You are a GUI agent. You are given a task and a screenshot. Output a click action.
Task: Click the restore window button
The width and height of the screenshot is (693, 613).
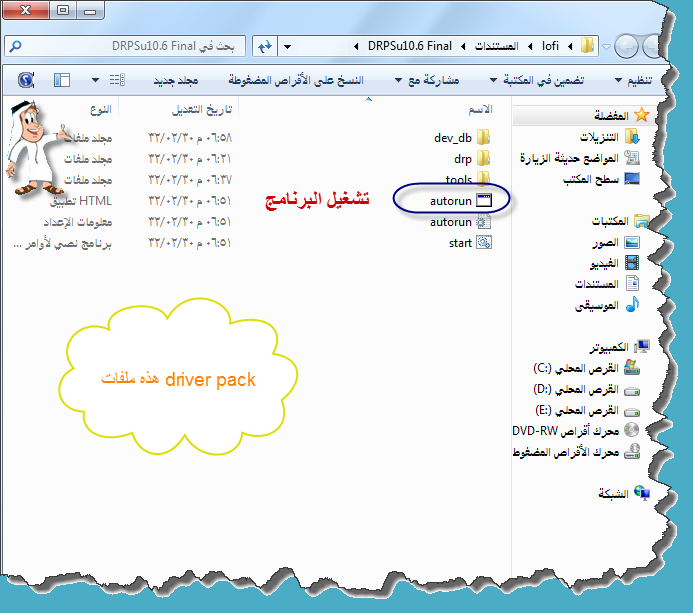pyautogui.click(x=63, y=10)
